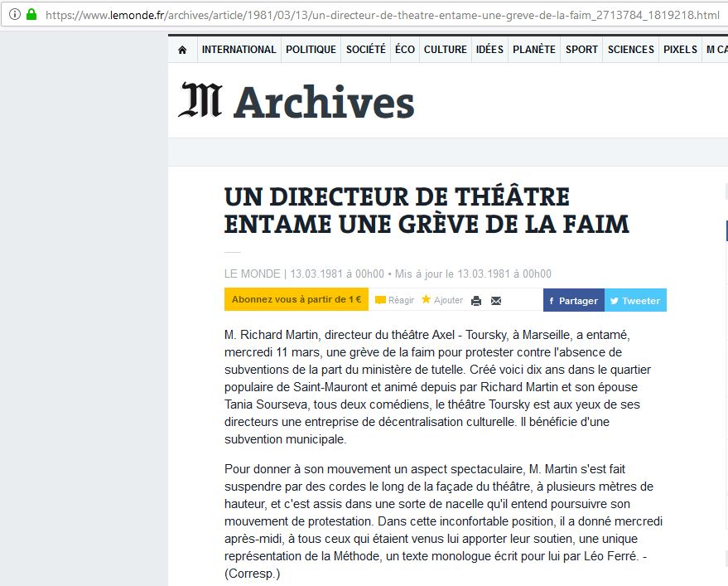Image resolution: width=728 pixels, height=586 pixels.
Task: Click the home icon in navigation bar
Action: point(182,50)
